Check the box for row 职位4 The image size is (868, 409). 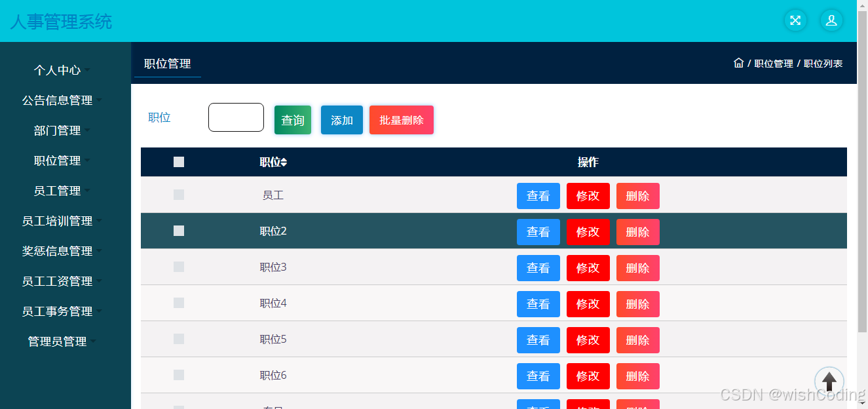(179, 303)
